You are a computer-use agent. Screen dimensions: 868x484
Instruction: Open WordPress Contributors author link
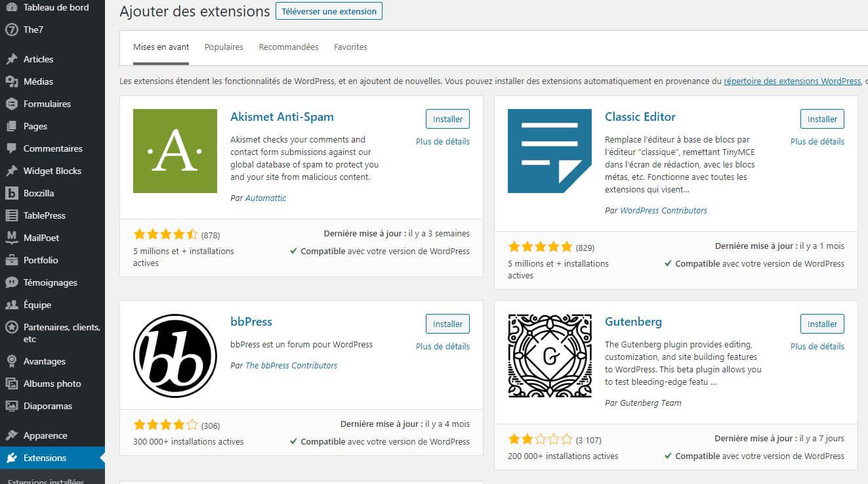(663, 211)
